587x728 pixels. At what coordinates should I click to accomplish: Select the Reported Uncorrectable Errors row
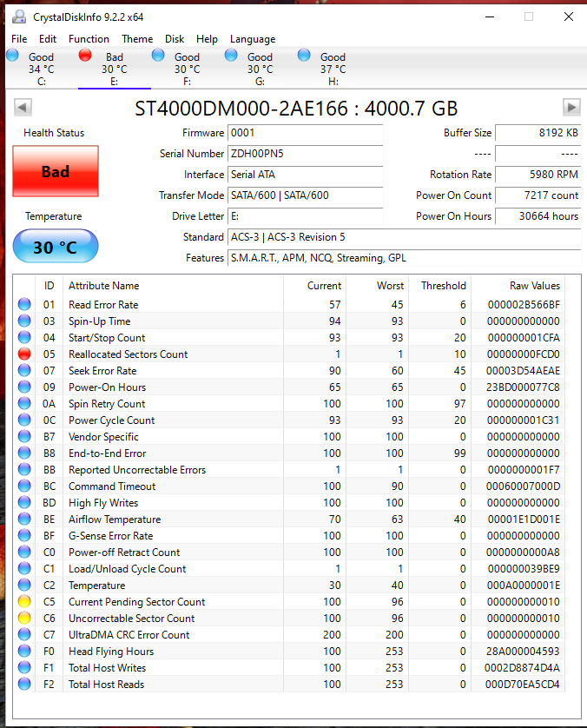pyautogui.click(x=289, y=470)
